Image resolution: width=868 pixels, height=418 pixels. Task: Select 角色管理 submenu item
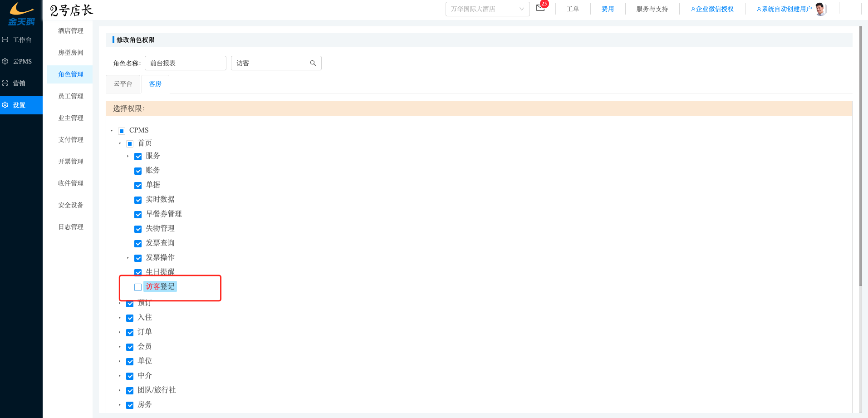tap(71, 74)
